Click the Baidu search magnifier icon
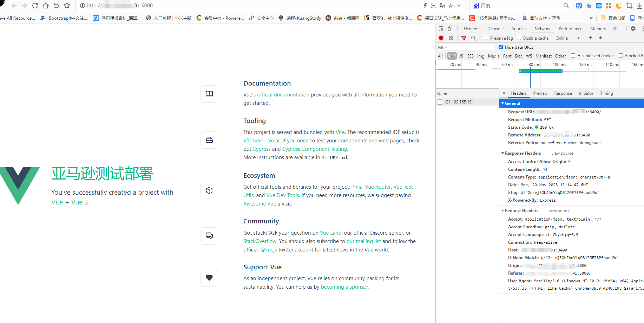 pos(566,6)
